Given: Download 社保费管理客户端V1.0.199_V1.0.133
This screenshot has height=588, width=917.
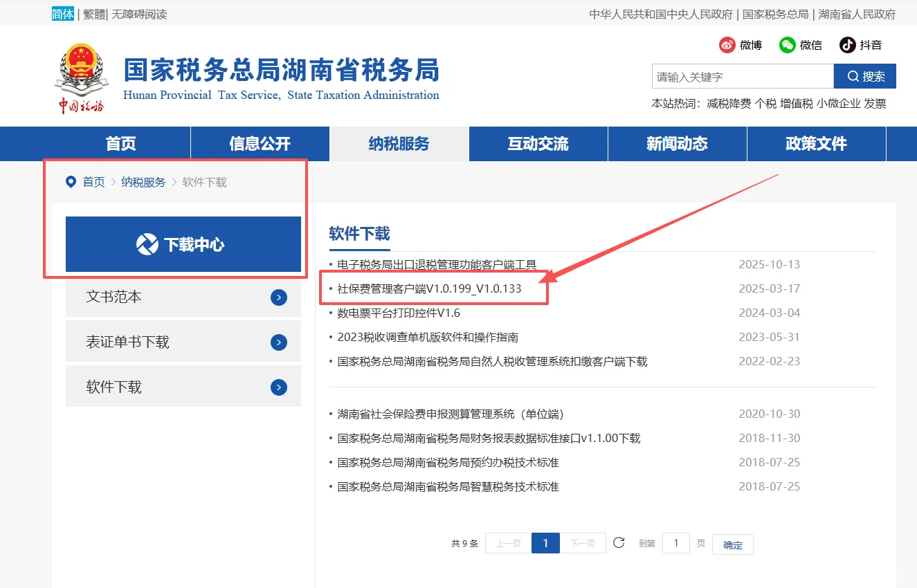Looking at the screenshot, I should tap(428, 288).
